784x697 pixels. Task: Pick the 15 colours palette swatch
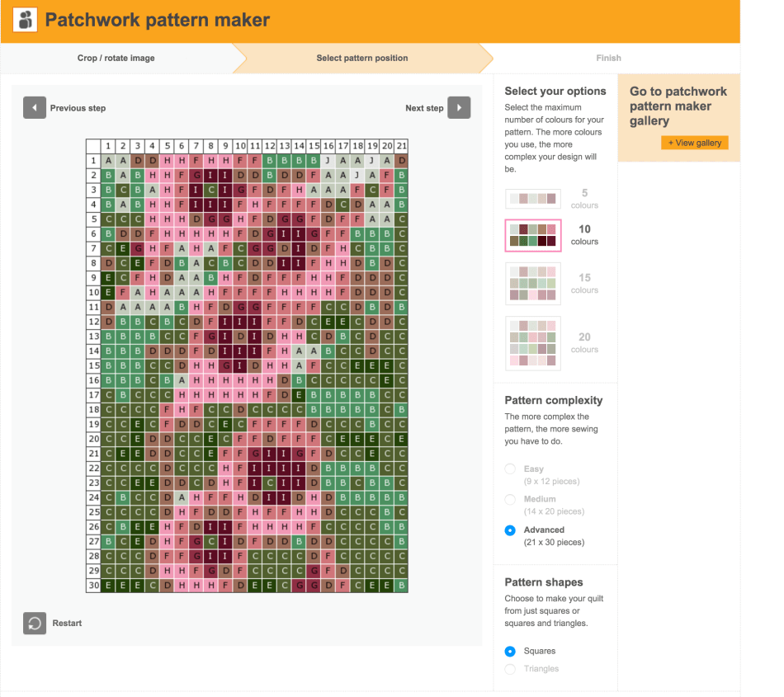533,284
